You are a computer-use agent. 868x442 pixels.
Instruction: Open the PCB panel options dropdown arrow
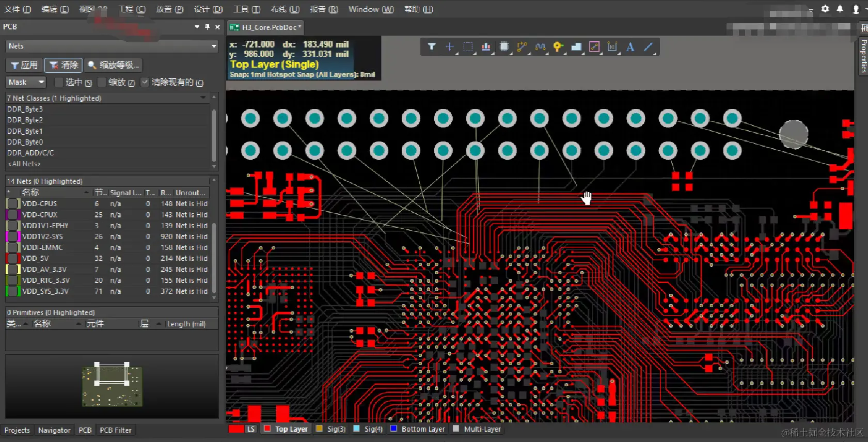pyautogui.click(x=197, y=27)
